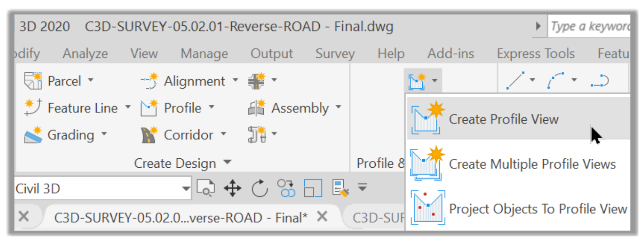The image size is (644, 246).
Task: Expand the Create Design panel arrow
Action: coord(228,162)
